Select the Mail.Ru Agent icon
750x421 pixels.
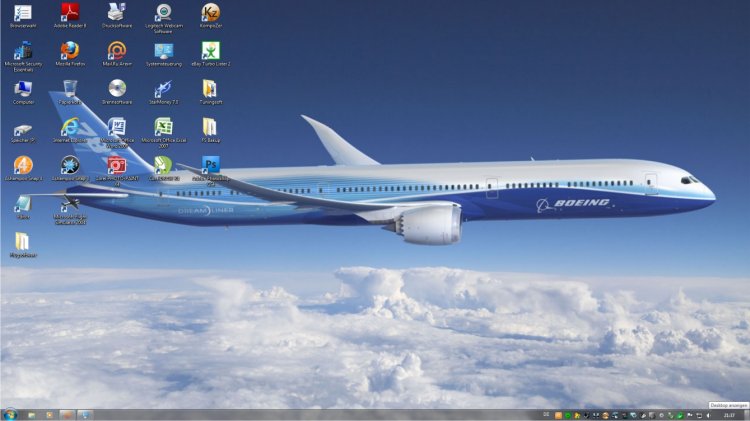pyautogui.click(x=117, y=54)
